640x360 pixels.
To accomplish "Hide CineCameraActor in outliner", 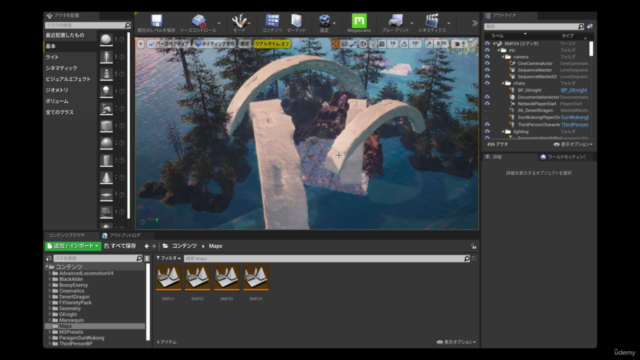I will coord(487,63).
